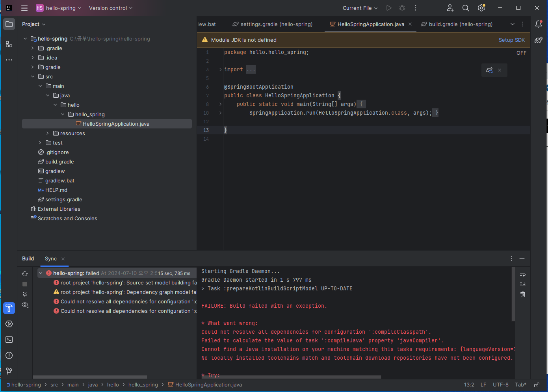Expand the test folder
Image resolution: width=548 pixels, height=392 pixels.
(x=40, y=143)
